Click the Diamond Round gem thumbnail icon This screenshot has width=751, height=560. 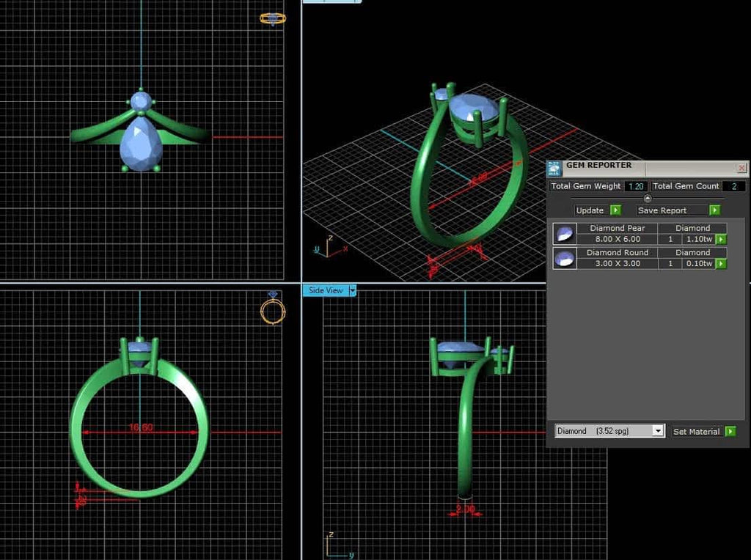point(565,258)
